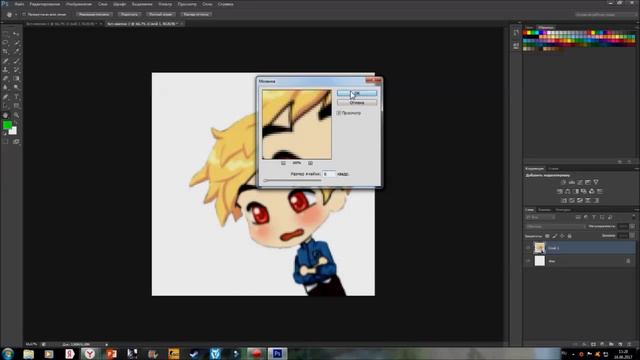Viewport: 640px width, 360px height.
Task: Open the layer blend mode dropdown
Action: point(555,226)
